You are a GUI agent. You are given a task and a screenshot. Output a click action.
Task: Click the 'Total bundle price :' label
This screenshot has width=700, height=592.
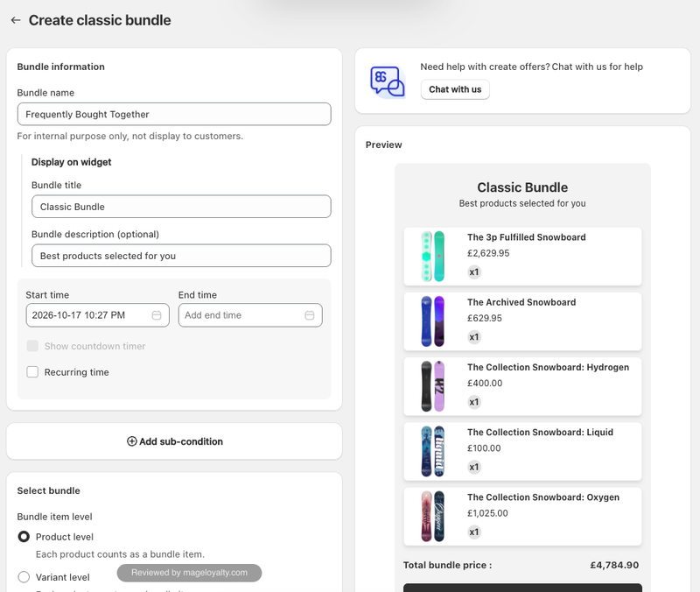[x=447, y=565]
